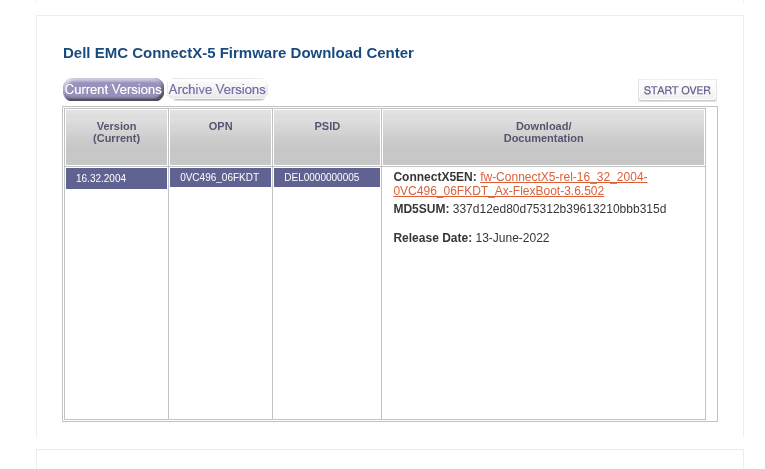Screen dimensions: 765x469
Task: Download the fw-ConnectX5-rel-16_32_2004 firmware link
Action: point(563,177)
